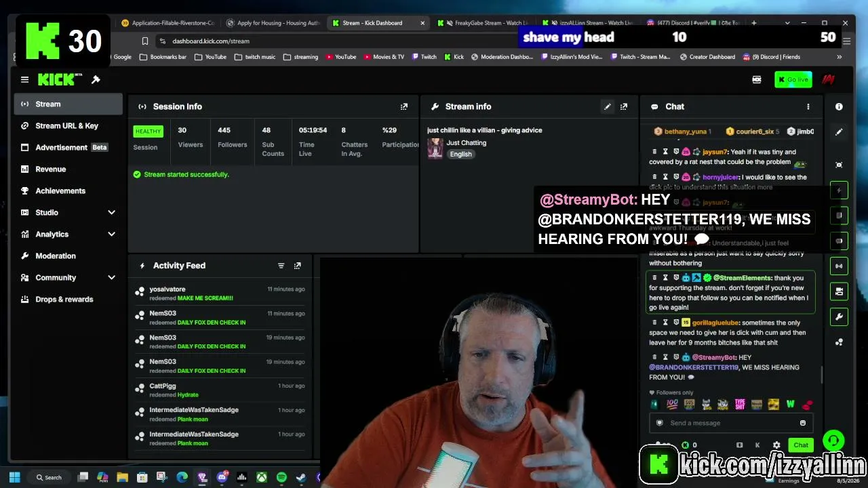
Task: Click the Windows taskbar Search box
Action: click(49, 477)
